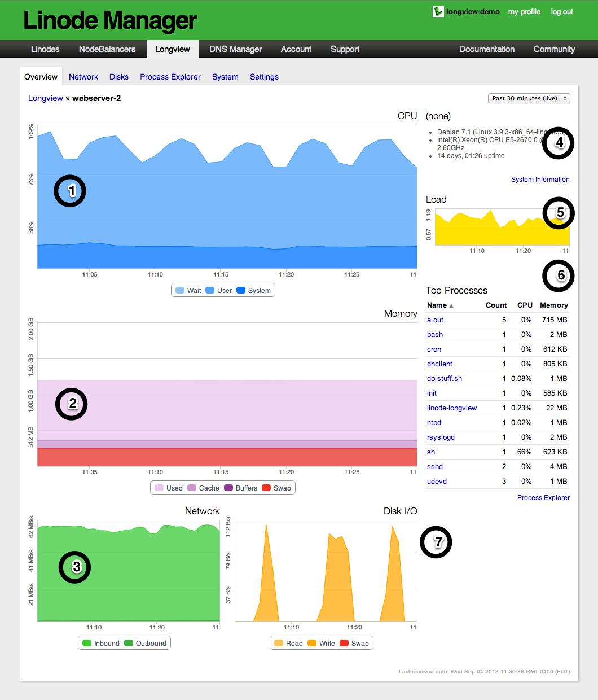Open the Process Explorer link below the table
The height and width of the screenshot is (700, 598).
pos(543,498)
